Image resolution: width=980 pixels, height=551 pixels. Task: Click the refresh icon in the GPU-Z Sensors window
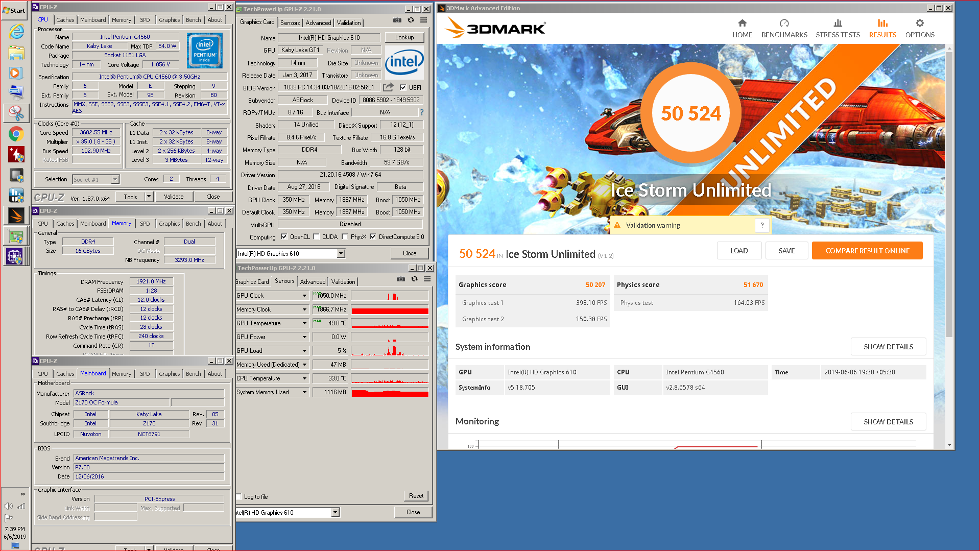click(414, 279)
